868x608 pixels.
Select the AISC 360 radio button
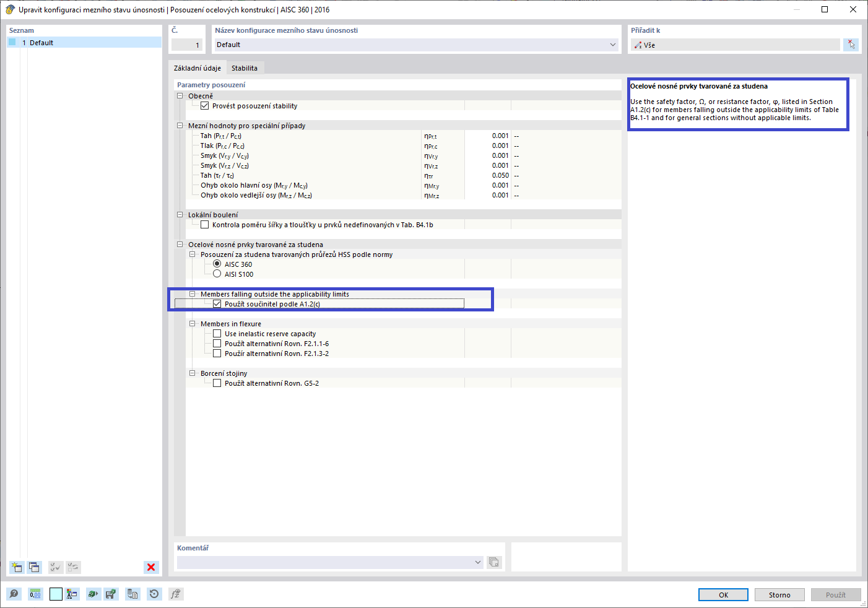(x=217, y=264)
